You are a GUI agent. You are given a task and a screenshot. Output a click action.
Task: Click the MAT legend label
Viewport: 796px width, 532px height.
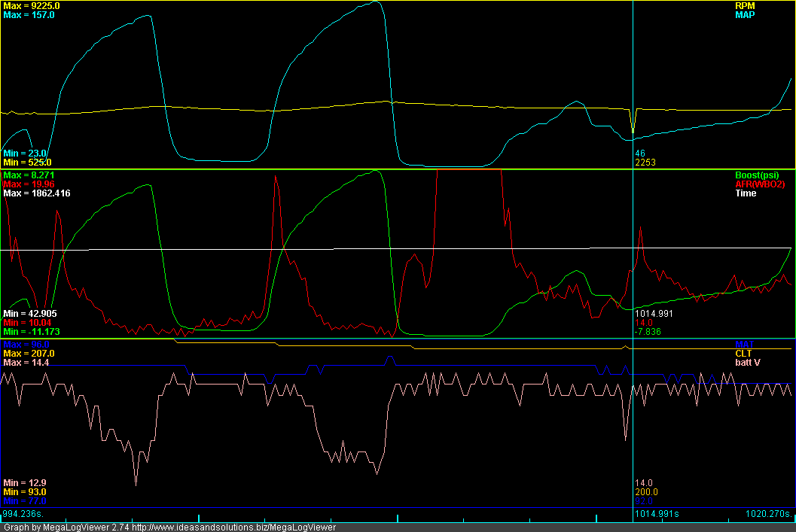(x=744, y=345)
